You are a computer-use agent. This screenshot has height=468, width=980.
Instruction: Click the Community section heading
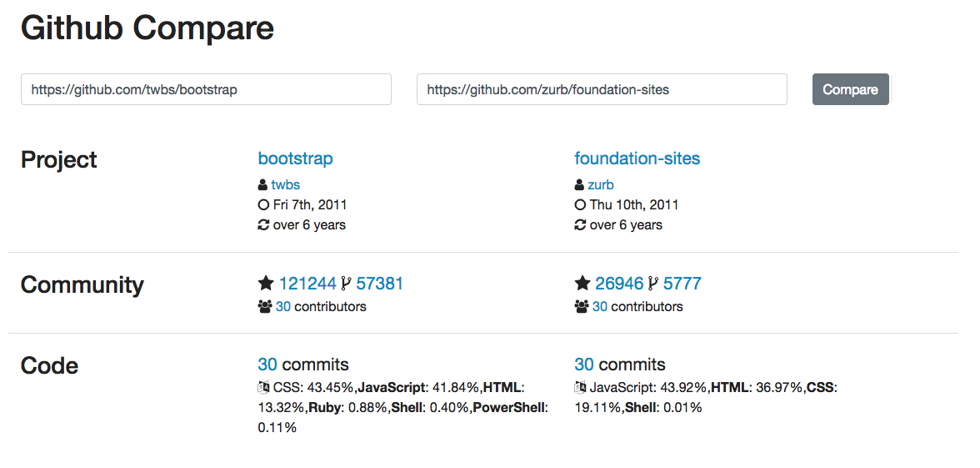coord(82,284)
